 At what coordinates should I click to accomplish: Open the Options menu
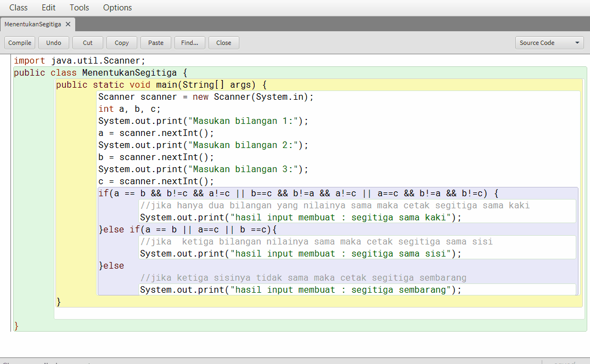pos(117,8)
